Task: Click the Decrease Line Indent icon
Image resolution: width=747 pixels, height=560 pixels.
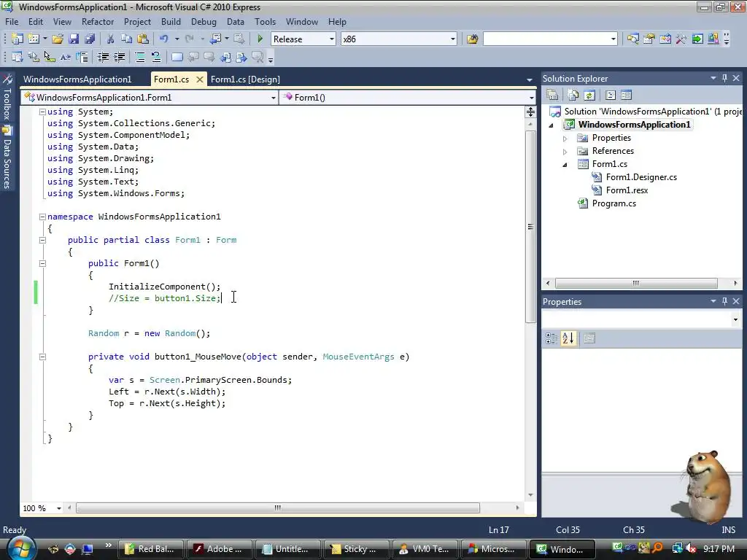Action: coord(103,57)
